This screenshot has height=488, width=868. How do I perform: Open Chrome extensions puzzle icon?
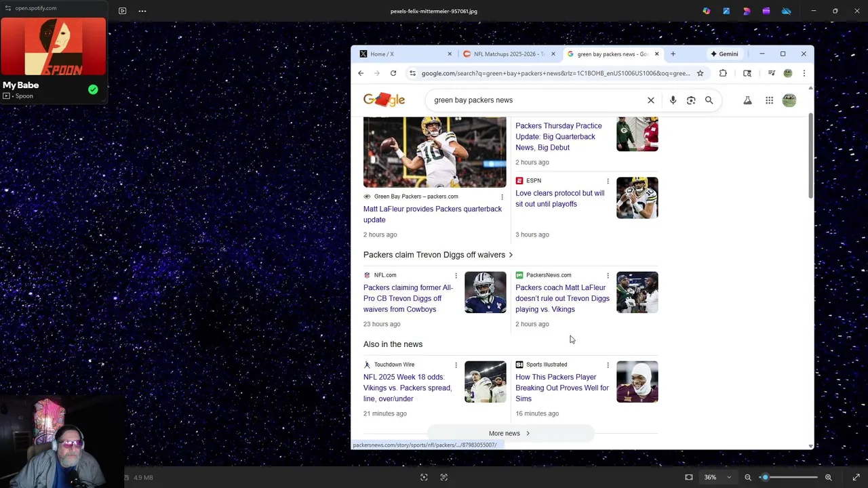(723, 73)
